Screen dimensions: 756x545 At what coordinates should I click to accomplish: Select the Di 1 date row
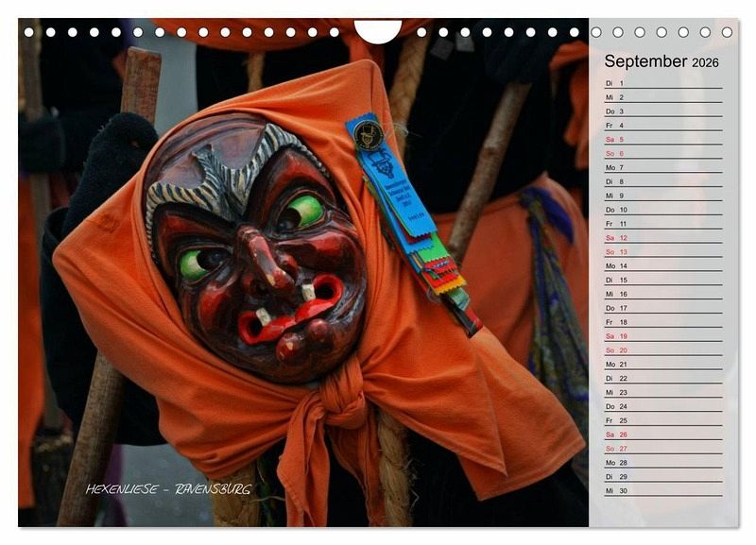tap(662, 83)
